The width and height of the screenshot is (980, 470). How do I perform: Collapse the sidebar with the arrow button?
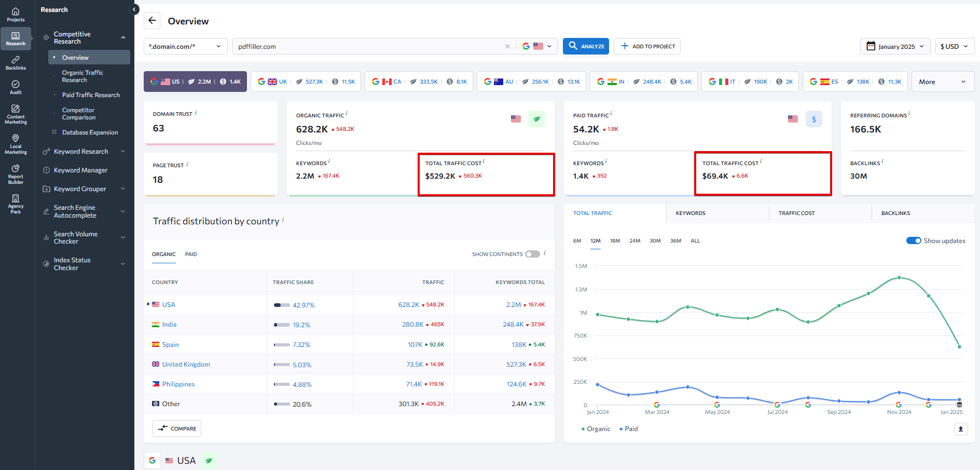pyautogui.click(x=134, y=9)
